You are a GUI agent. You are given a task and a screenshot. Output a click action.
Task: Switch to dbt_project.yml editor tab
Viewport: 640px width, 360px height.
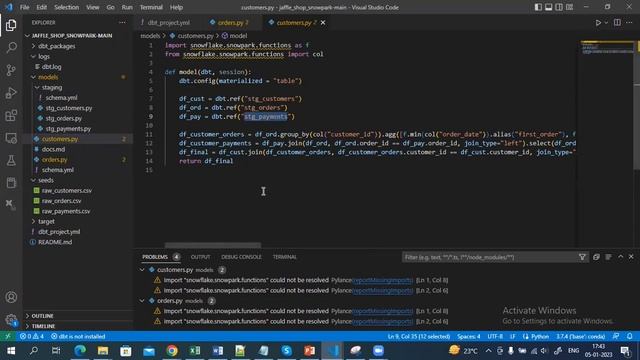[x=169, y=23]
